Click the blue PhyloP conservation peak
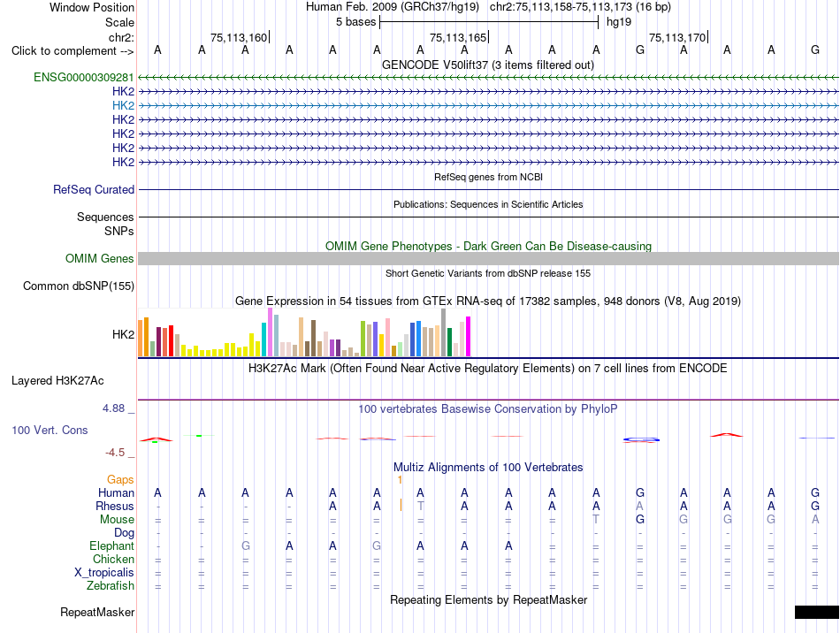840x633 pixels. point(641,439)
